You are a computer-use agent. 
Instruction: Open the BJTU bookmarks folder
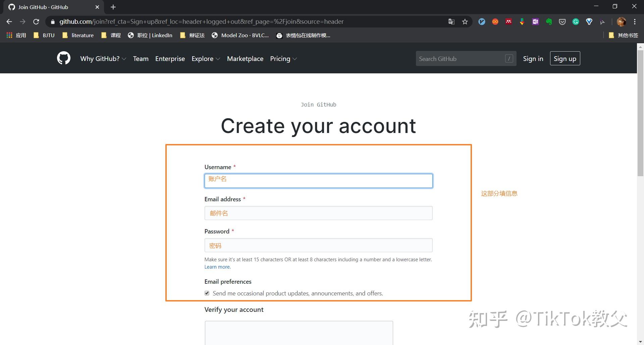pos(44,35)
